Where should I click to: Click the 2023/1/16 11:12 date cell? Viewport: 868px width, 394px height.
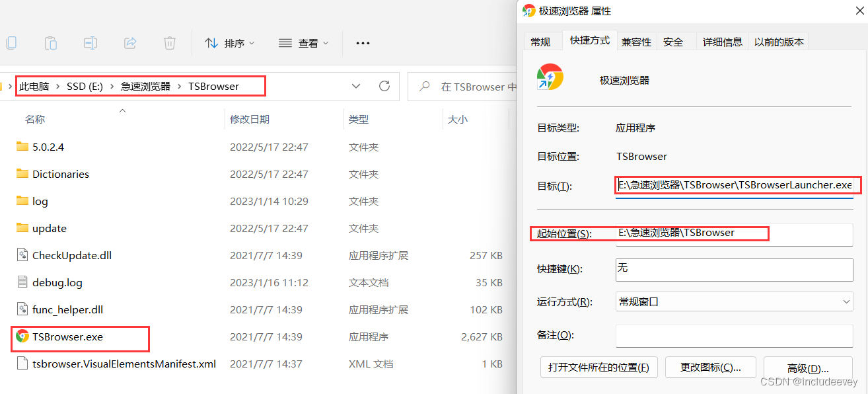click(x=269, y=282)
